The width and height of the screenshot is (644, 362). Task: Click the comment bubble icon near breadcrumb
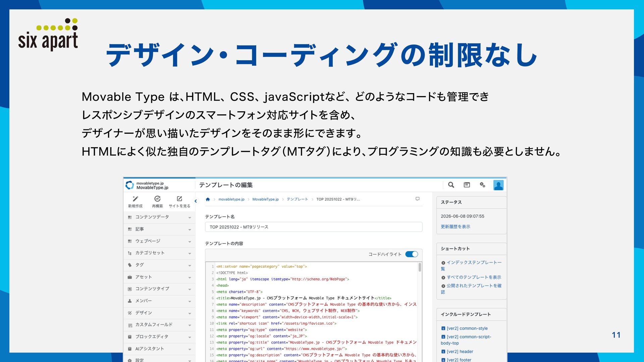click(418, 199)
